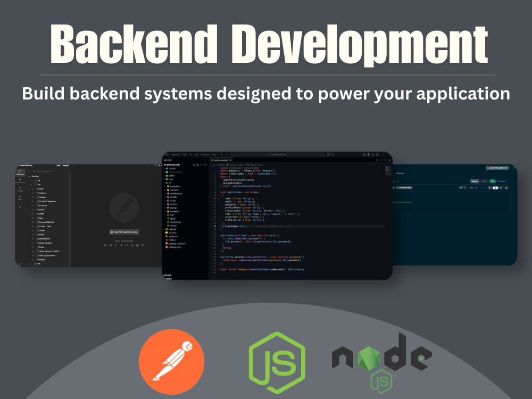Expand Subscriptions by Admin folder in Postman
This screenshot has width=532, height=399.
(33, 252)
